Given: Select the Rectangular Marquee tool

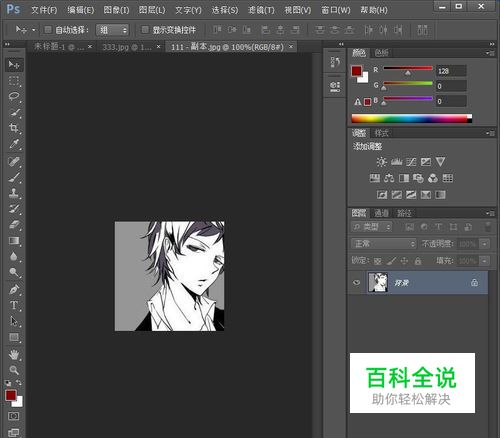Looking at the screenshot, I should coord(14,81).
